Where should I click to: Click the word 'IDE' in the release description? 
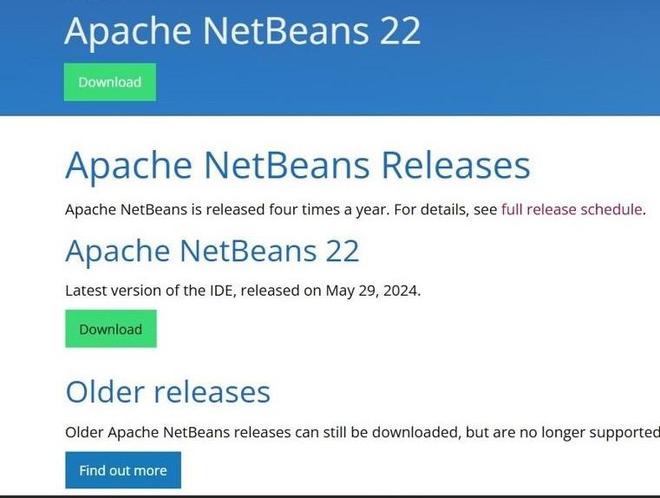[x=221, y=290]
